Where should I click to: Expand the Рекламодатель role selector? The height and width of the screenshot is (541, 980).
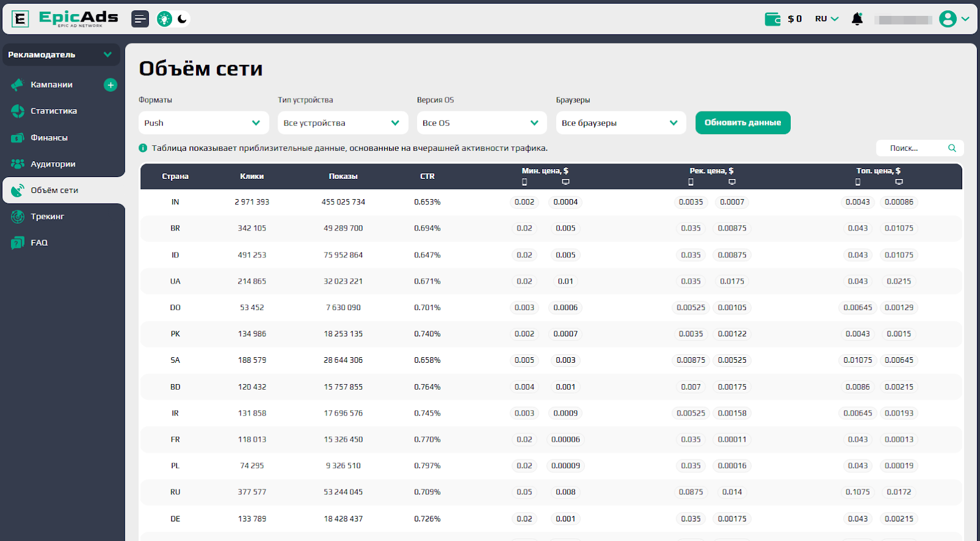[61, 55]
